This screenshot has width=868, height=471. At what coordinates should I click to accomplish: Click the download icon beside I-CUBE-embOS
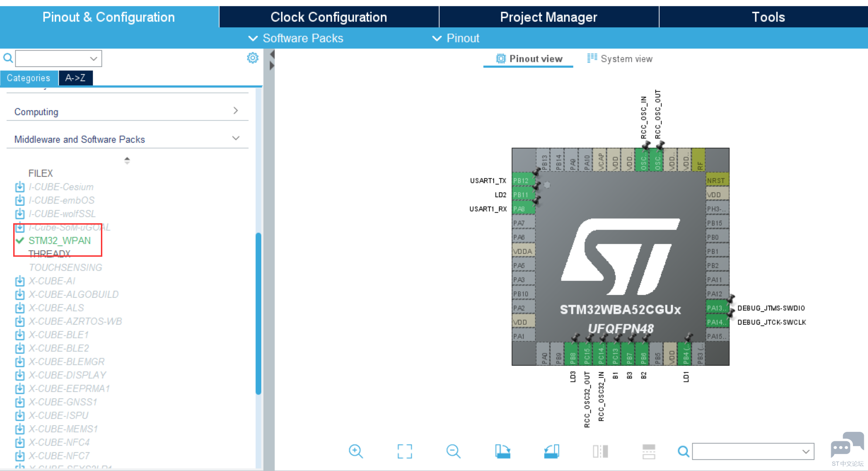pos(20,200)
